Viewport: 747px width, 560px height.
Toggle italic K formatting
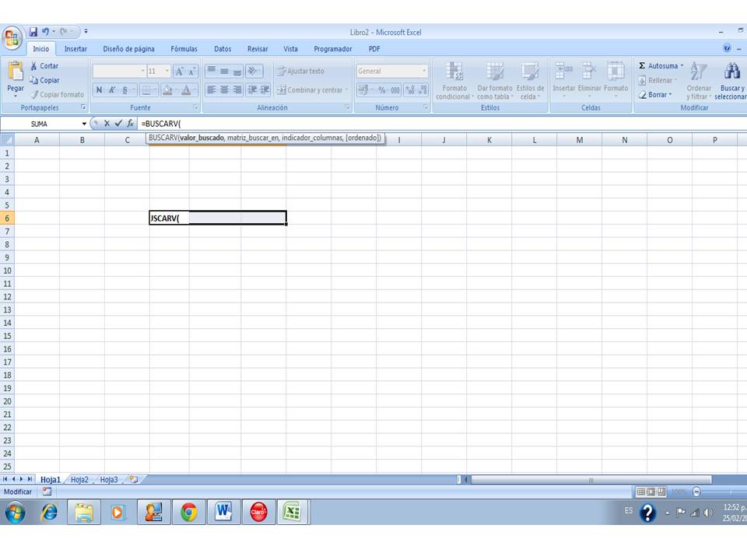click(112, 90)
